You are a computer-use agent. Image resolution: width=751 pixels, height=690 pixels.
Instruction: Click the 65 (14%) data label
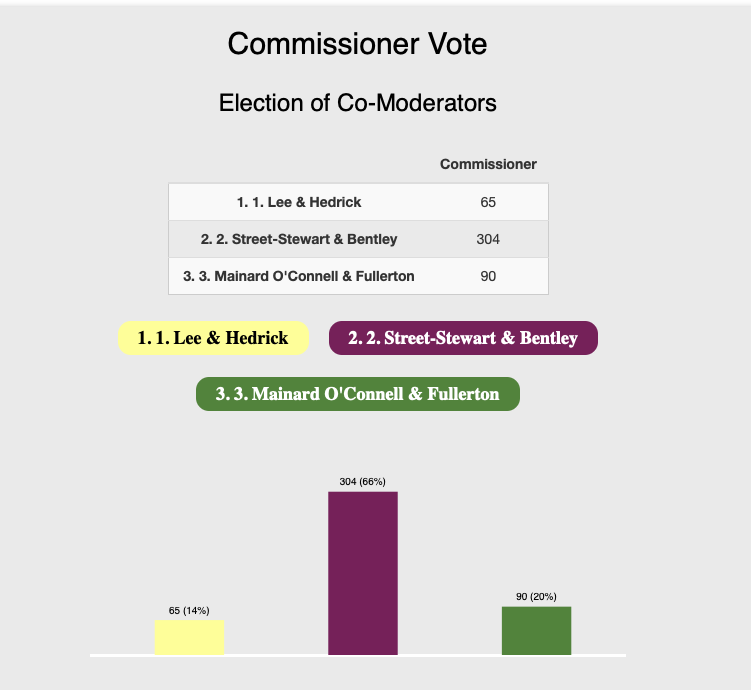coord(189,611)
